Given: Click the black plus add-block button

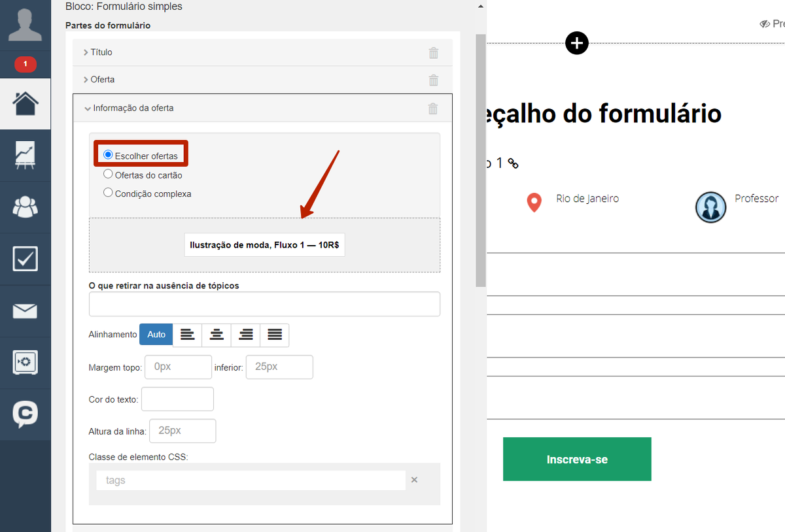Looking at the screenshot, I should (576, 43).
